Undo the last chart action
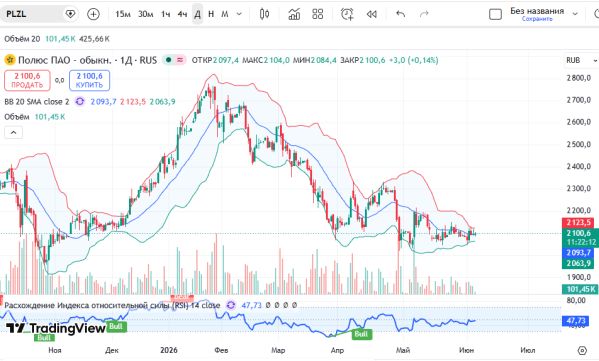The width and height of the screenshot is (599, 361). pyautogui.click(x=400, y=14)
